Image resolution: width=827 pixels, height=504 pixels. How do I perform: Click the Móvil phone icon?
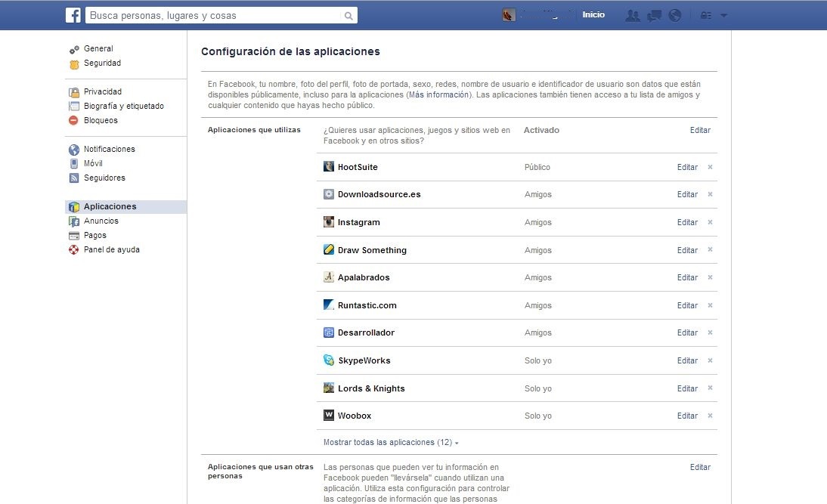pos(74,163)
